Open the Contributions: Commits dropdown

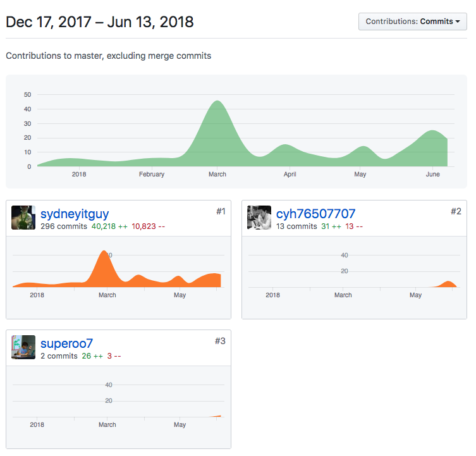point(412,22)
